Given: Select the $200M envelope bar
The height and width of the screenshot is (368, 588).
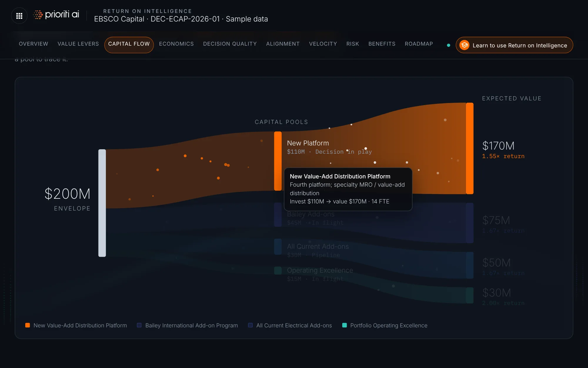Looking at the screenshot, I should pyautogui.click(x=102, y=203).
